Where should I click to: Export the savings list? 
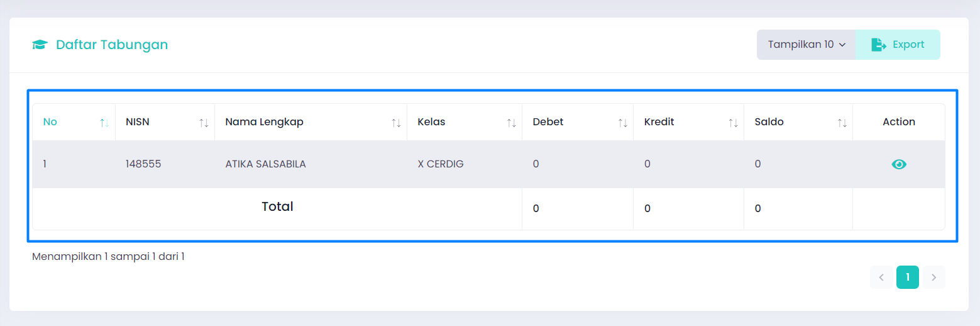click(x=898, y=45)
